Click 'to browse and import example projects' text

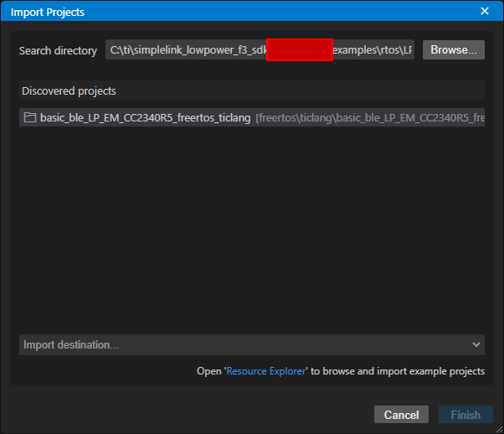[x=398, y=371]
